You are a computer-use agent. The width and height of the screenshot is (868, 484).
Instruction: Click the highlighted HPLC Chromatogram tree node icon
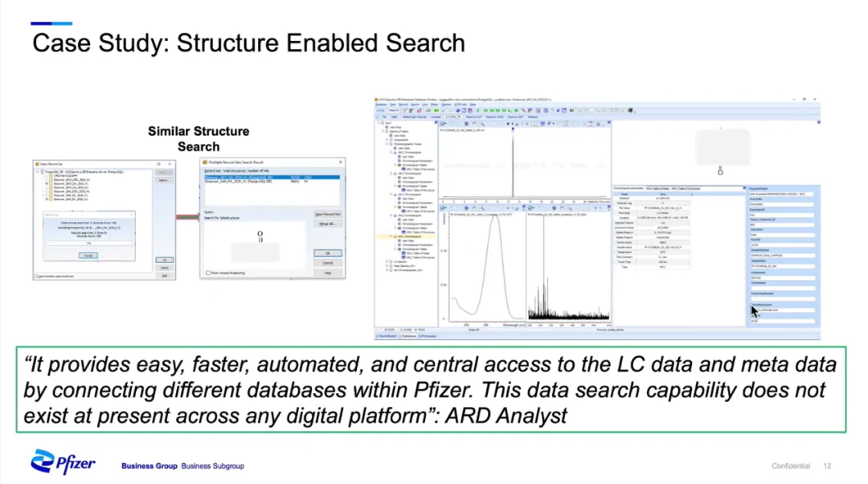(x=395, y=236)
